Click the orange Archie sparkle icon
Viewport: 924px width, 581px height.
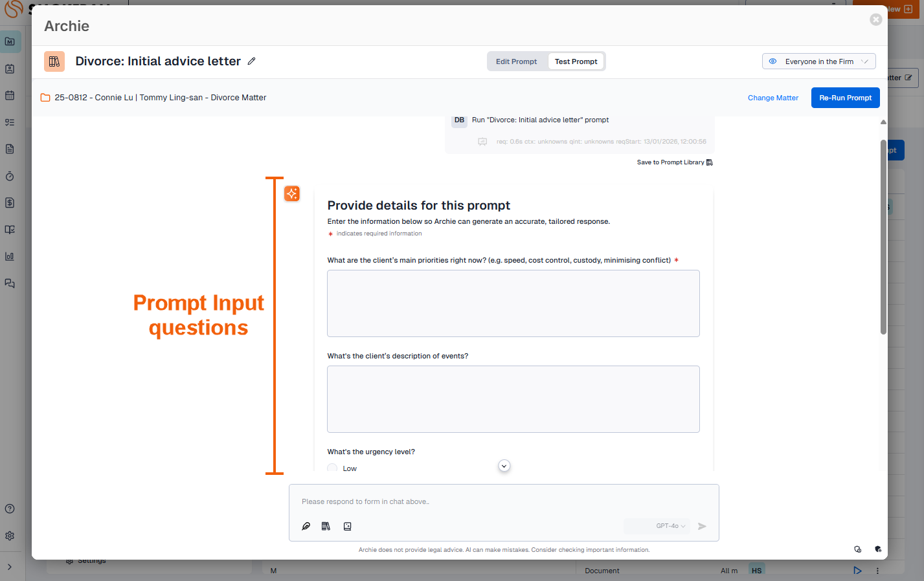tap(292, 193)
